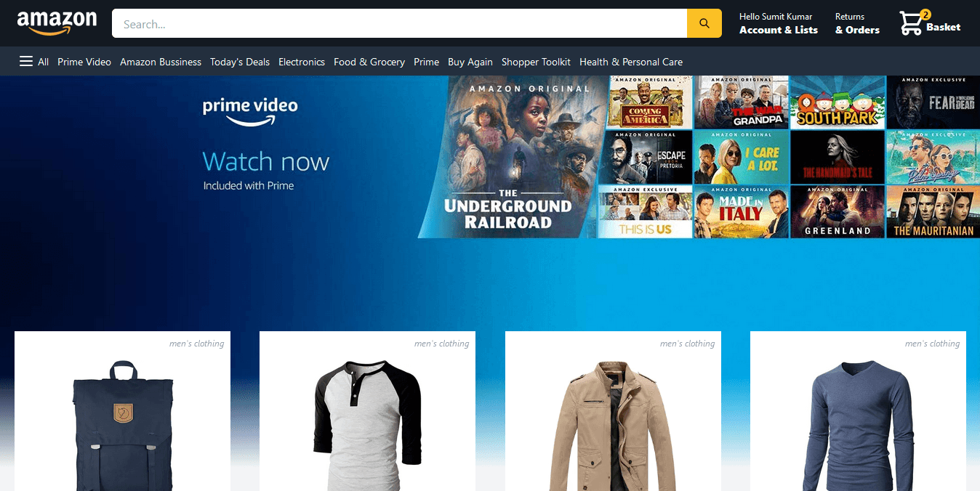The width and height of the screenshot is (980, 491).
Task: Open Shopper Toolkit
Action: 536,62
